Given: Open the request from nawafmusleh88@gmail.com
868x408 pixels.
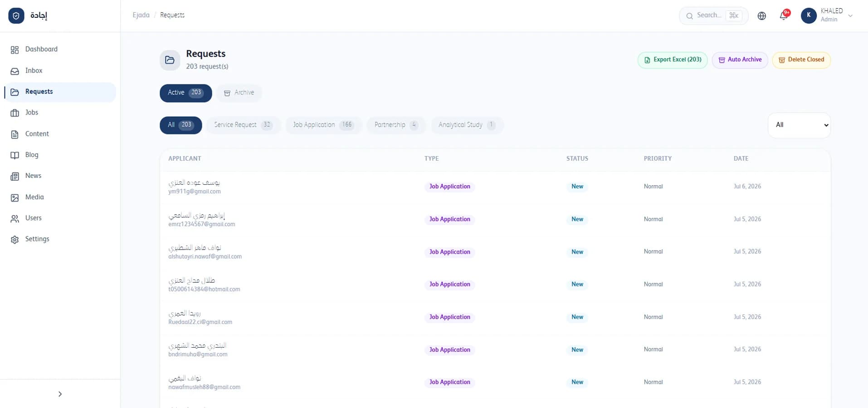Looking at the screenshot, I should (495, 383).
